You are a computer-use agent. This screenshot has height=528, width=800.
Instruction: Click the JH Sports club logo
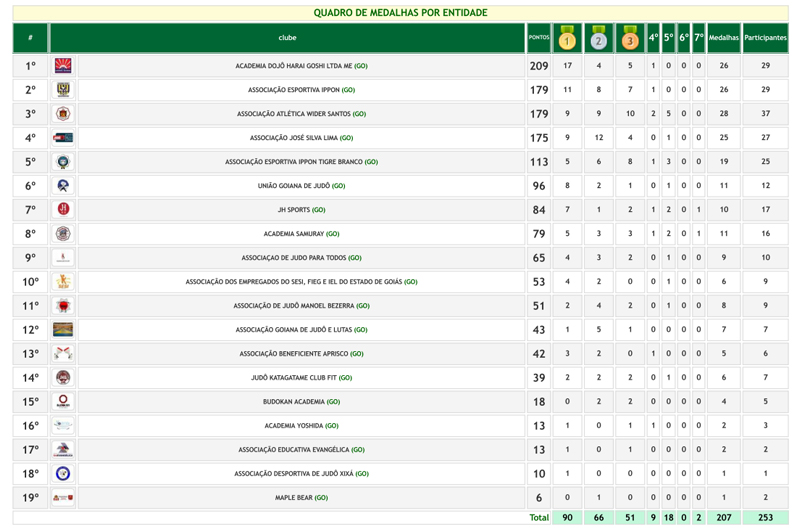(63, 210)
